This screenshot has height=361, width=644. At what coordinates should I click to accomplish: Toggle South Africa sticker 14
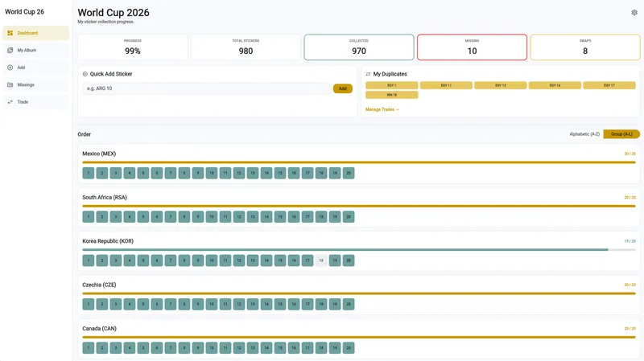pyautogui.click(x=266, y=216)
